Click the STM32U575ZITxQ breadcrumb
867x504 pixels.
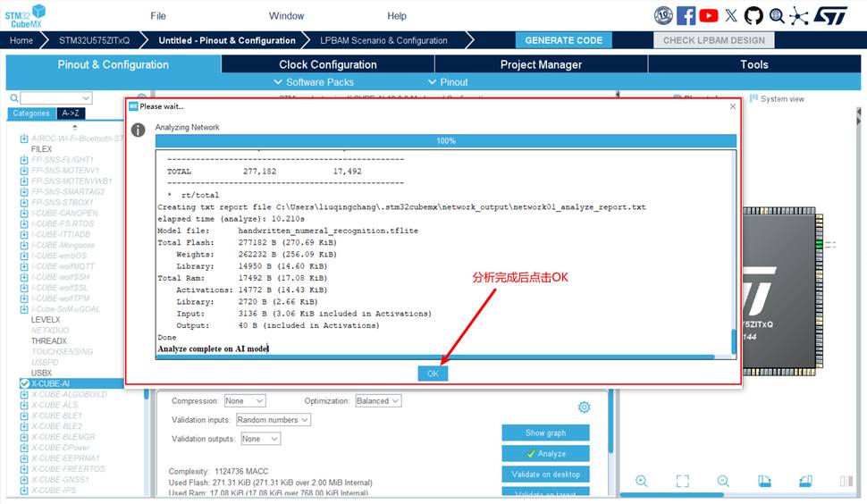[95, 40]
